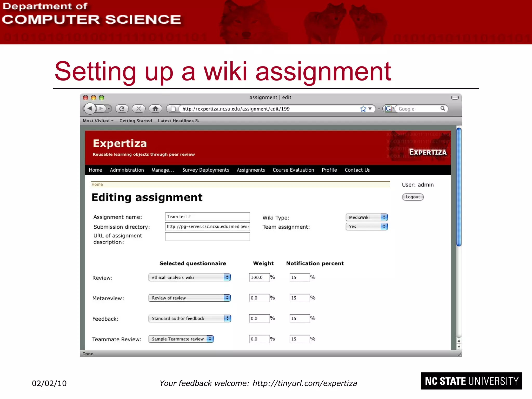Open the Assignments navigation menu item
Viewport: 532px width, 399px height.
coord(251,170)
